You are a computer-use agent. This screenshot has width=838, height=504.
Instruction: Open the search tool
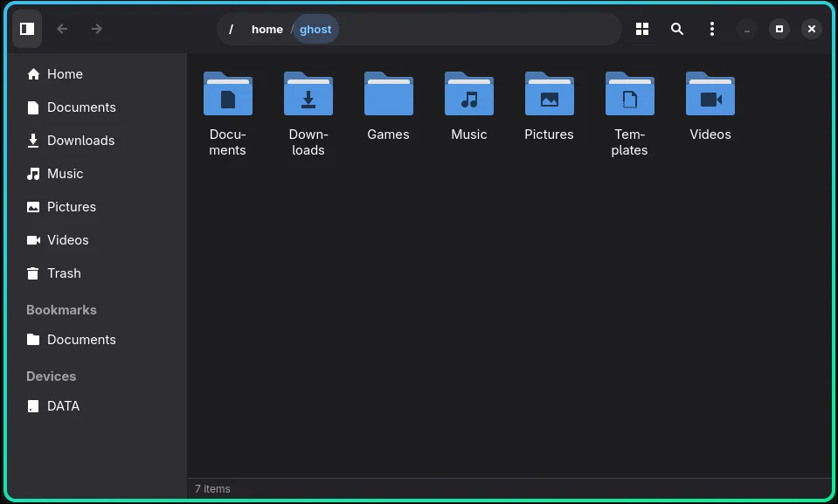pyautogui.click(x=676, y=29)
